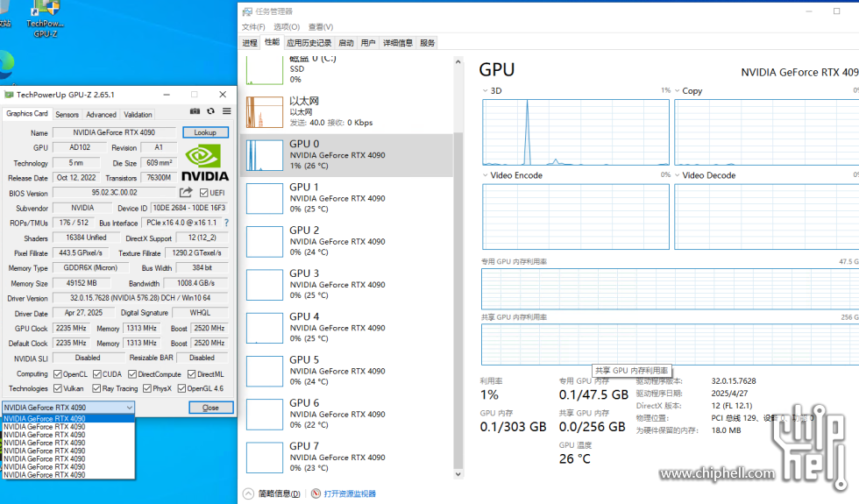859x504 pixels.
Task: Click the Bus Interface question mark icon
Action: click(226, 223)
